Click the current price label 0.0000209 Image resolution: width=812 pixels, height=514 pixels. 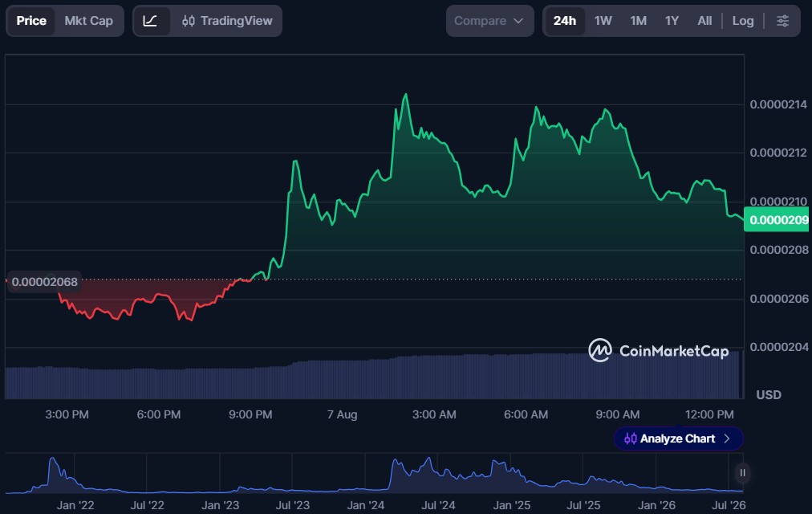pos(777,220)
